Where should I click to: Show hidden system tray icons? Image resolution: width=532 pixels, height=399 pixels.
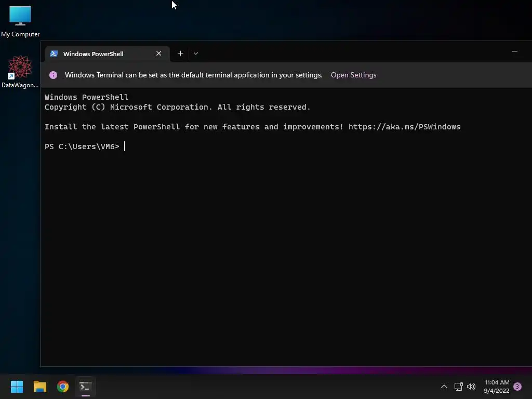click(444, 387)
